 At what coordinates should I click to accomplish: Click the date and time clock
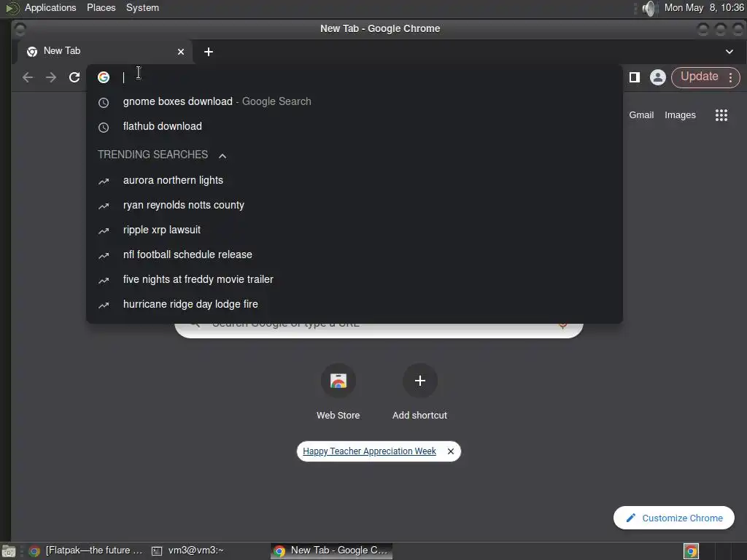(x=704, y=7)
